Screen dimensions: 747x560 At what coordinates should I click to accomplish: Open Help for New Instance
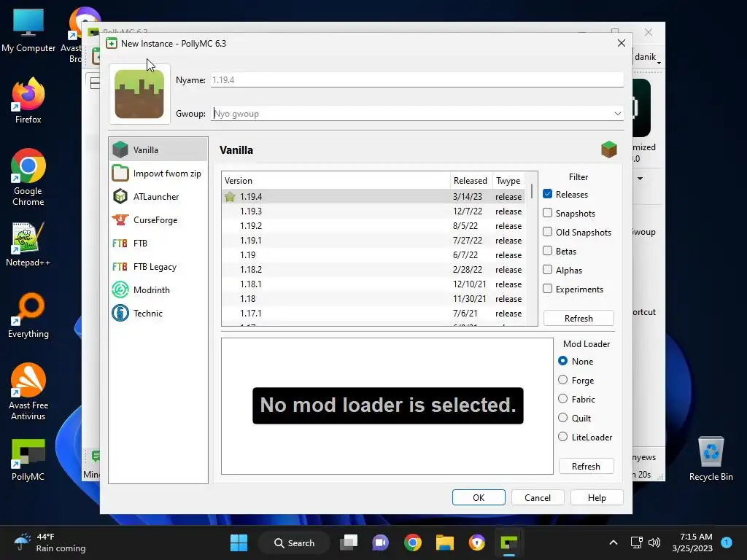point(597,497)
